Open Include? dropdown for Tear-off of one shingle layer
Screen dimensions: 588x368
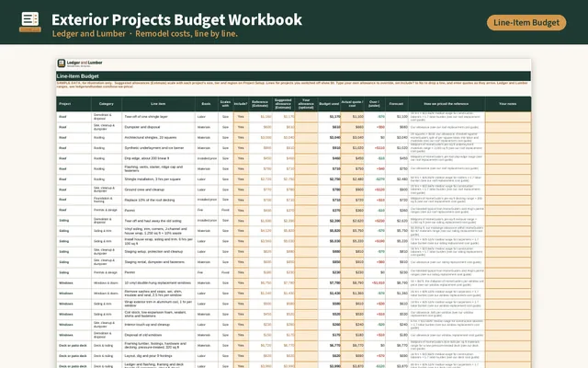point(241,117)
